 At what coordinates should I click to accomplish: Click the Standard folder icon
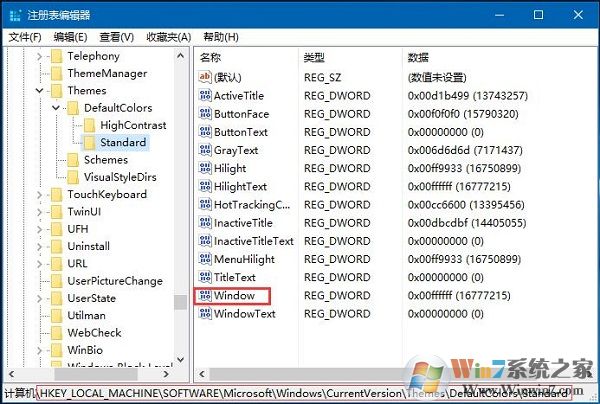(x=89, y=142)
